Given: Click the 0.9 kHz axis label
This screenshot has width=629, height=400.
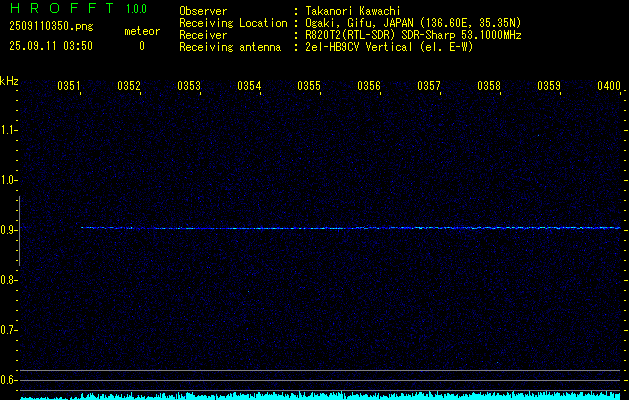Looking at the screenshot, I should point(8,230).
